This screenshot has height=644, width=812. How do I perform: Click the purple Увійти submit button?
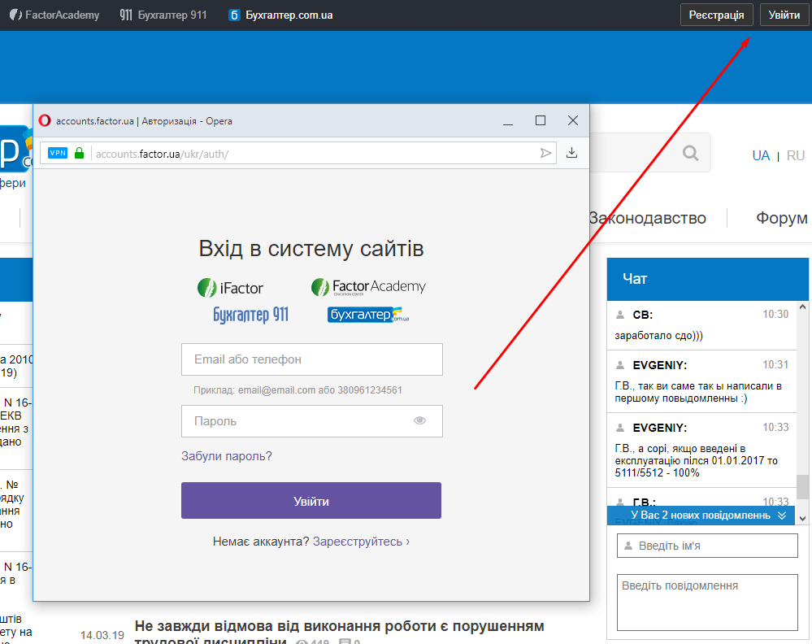click(311, 501)
